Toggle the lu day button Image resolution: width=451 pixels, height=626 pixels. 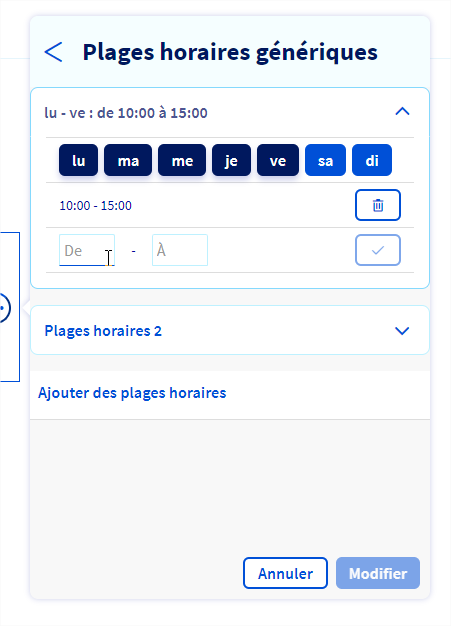pos(78,160)
